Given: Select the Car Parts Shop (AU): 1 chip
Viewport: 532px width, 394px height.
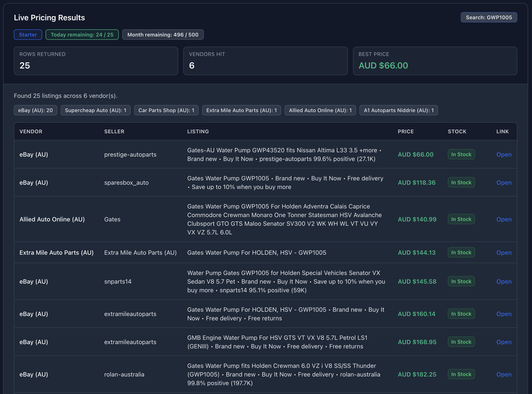Looking at the screenshot, I should (166, 110).
